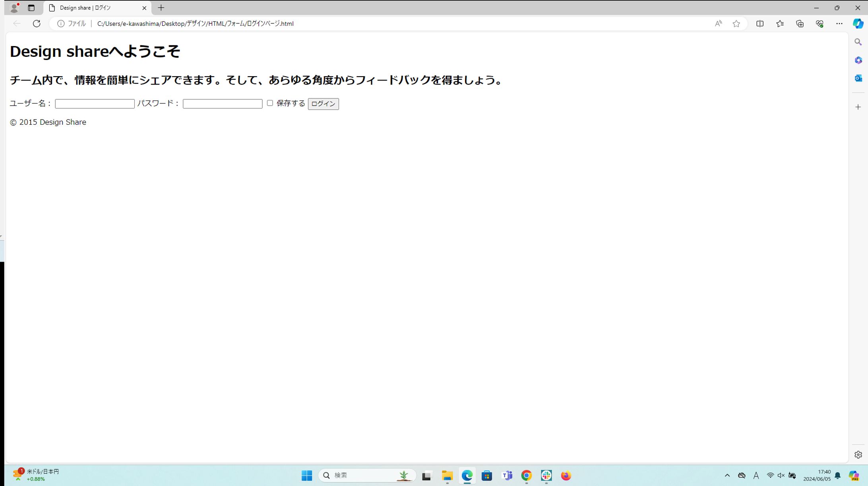Screen dimensions: 868x486
Task: Open Collections icon in toolbar
Action: pos(800,23)
